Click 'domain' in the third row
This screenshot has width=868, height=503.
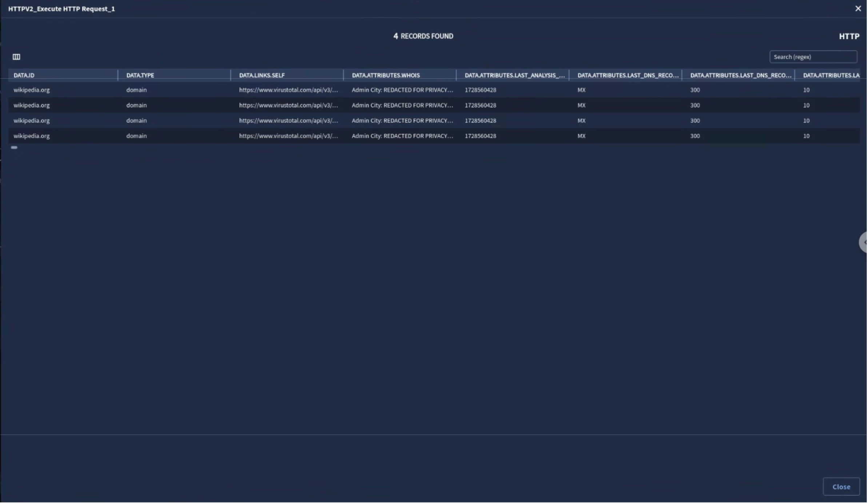137,120
